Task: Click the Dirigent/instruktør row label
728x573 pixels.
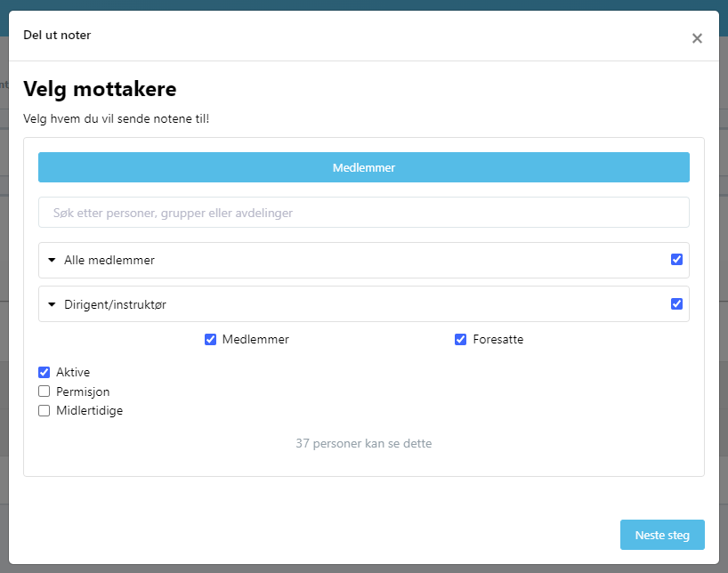Action: point(115,304)
